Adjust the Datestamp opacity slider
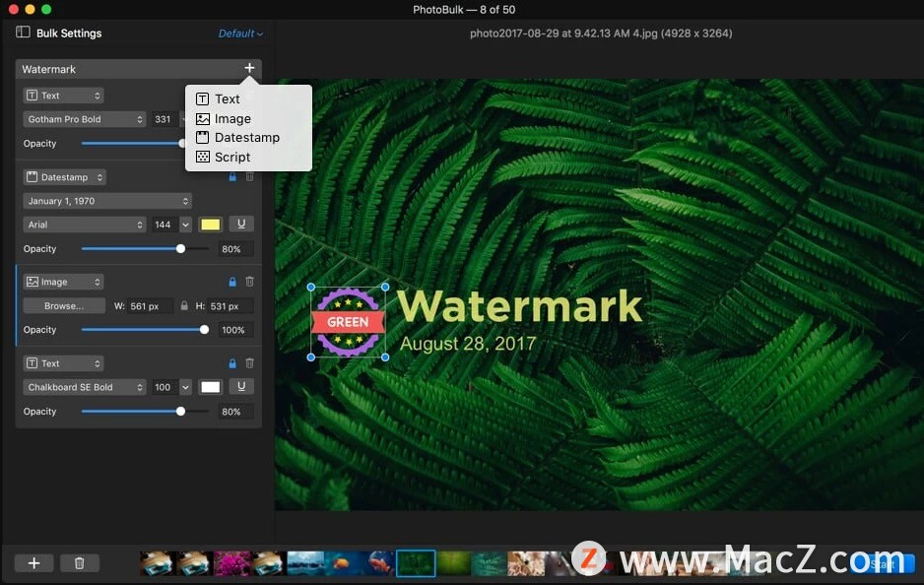 (145, 248)
